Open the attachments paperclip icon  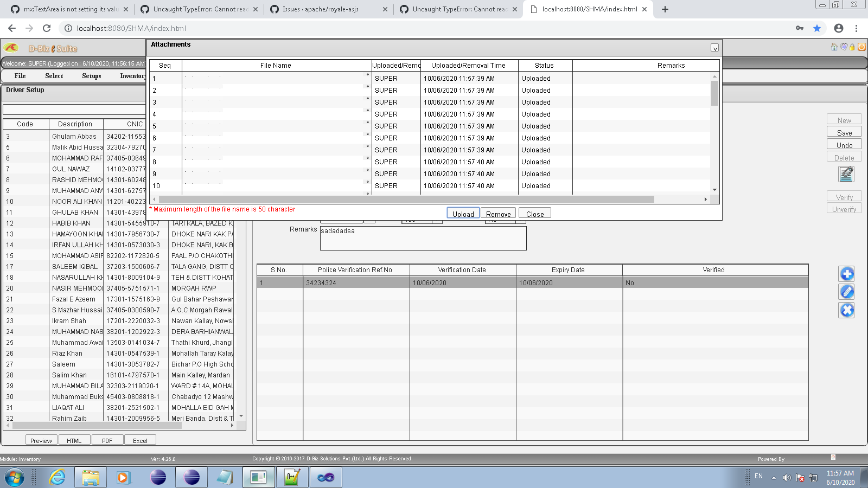pyautogui.click(x=846, y=174)
